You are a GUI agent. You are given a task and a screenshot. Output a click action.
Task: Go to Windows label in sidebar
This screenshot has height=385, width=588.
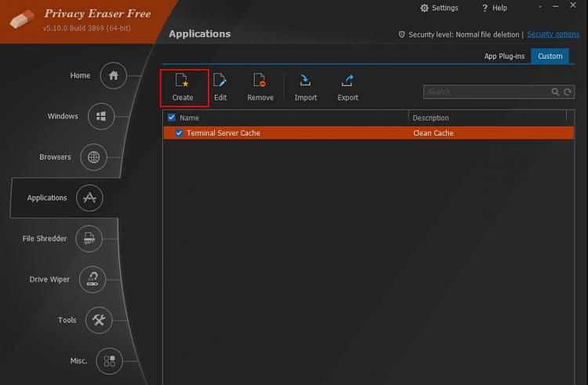(63, 116)
